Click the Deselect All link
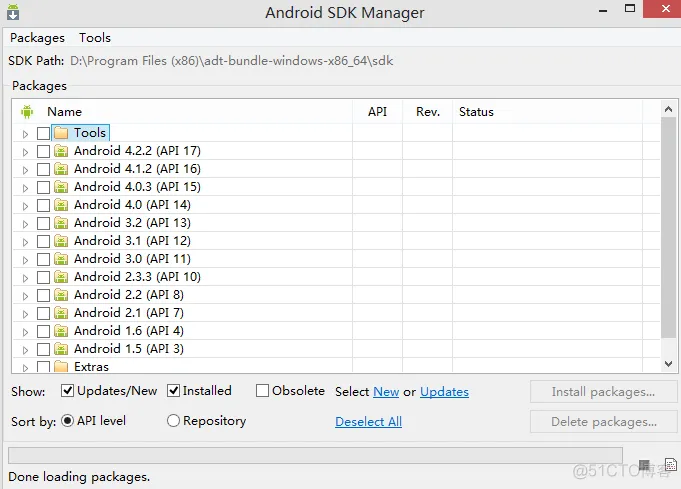Screen dimensions: 681x489 [368, 422]
